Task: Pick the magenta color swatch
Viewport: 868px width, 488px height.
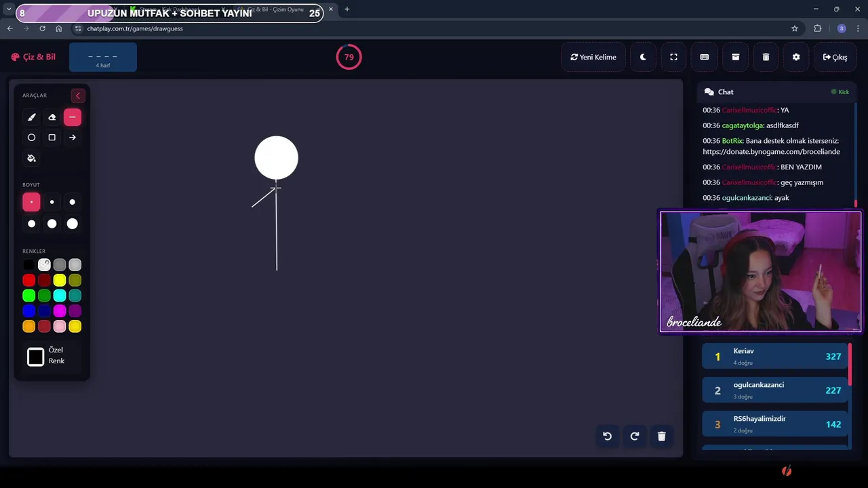Action: [x=60, y=311]
